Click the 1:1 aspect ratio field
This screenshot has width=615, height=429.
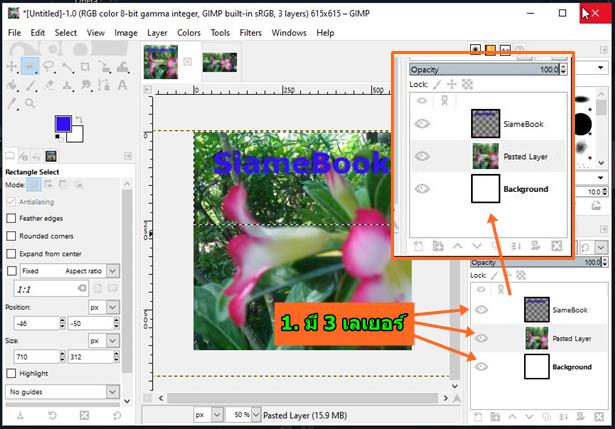(x=51, y=289)
